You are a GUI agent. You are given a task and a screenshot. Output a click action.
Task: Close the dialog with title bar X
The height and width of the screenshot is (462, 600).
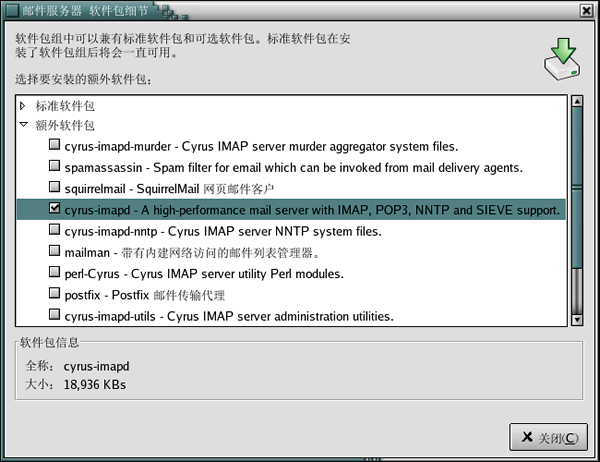587,11
